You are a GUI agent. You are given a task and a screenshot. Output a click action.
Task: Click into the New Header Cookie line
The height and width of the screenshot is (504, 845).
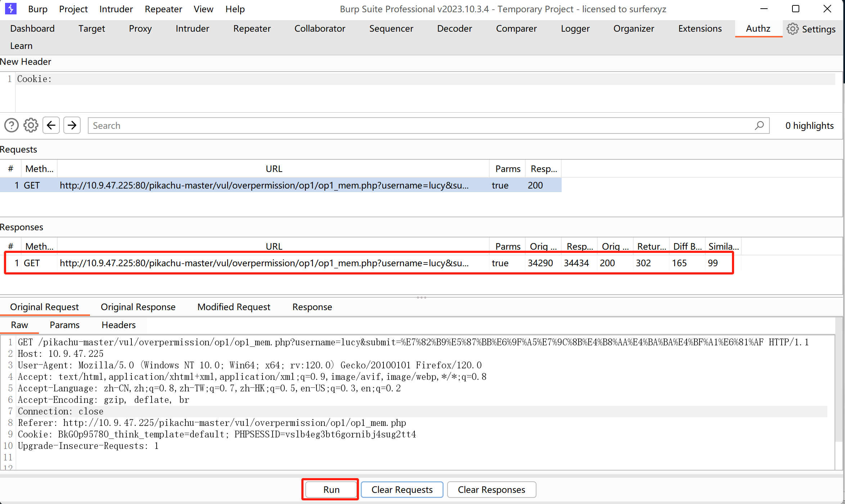pyautogui.click(x=425, y=79)
